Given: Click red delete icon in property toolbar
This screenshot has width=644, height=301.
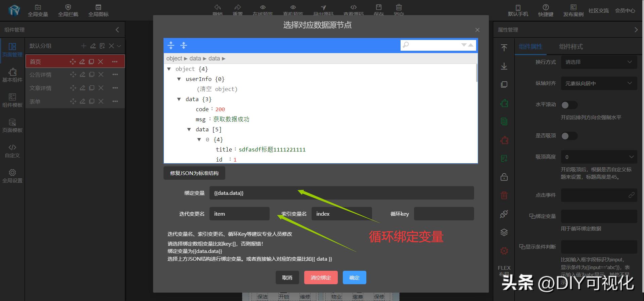Looking at the screenshot, I should pyautogui.click(x=504, y=195).
